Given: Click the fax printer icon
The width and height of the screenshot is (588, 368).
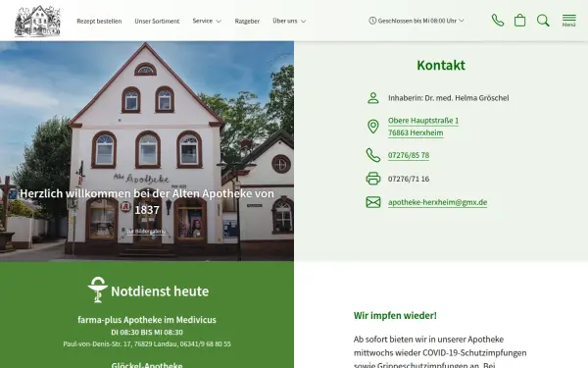Looking at the screenshot, I should coord(373,179).
